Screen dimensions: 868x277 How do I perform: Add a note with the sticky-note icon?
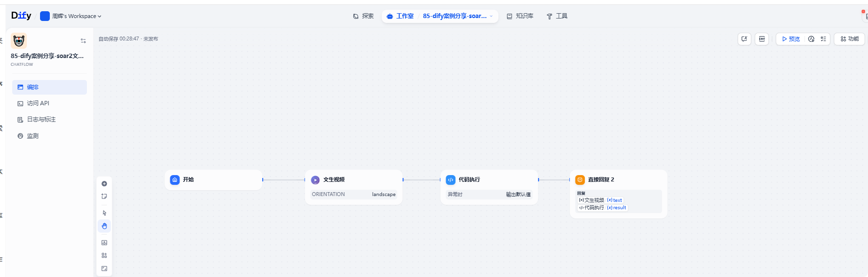click(x=104, y=197)
